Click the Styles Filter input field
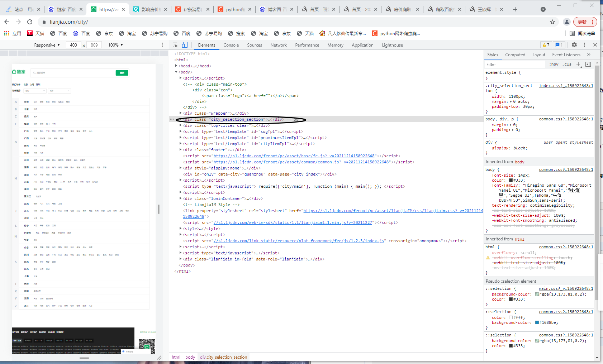 coord(515,64)
